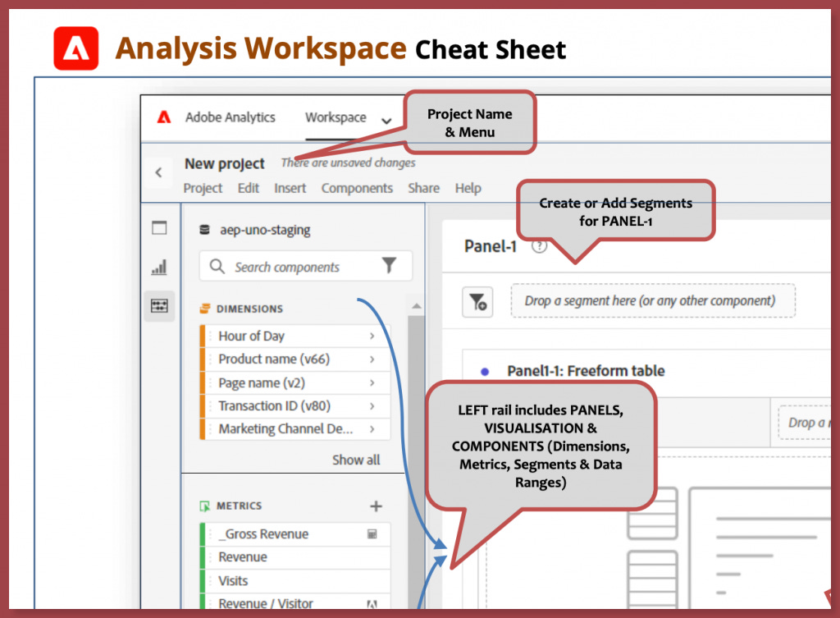
Task: Click the Adobe Analytics logo
Action: click(163, 117)
